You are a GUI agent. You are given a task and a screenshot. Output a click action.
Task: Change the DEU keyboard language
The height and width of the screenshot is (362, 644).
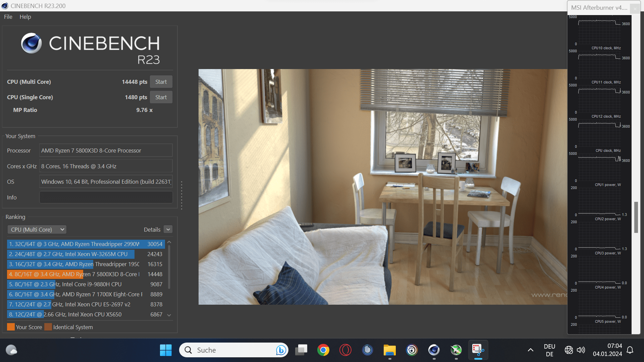tap(549, 350)
